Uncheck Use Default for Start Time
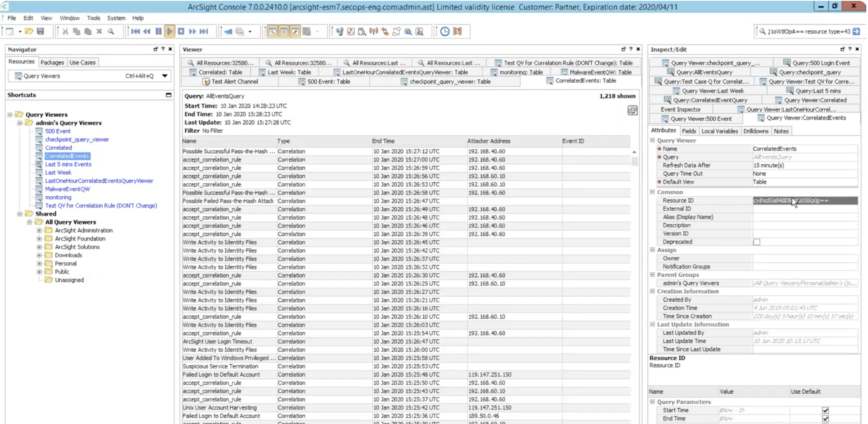The height and width of the screenshot is (424, 868). (x=825, y=410)
